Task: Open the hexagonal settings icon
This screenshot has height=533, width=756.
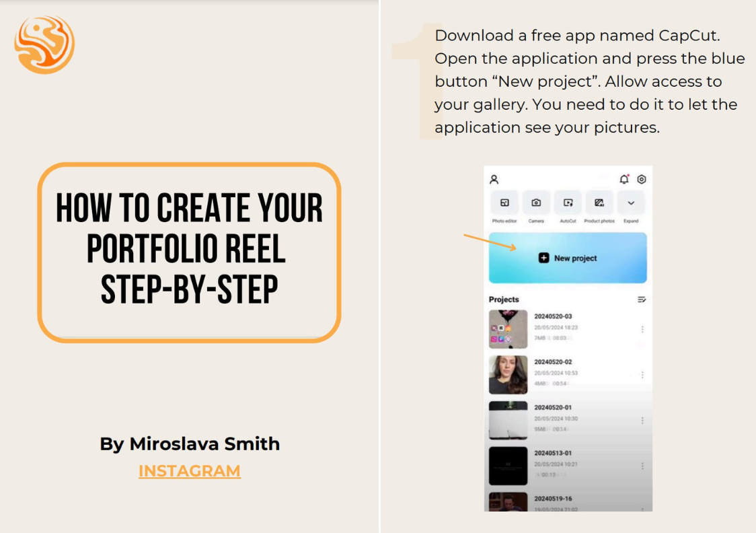Action: tap(642, 180)
